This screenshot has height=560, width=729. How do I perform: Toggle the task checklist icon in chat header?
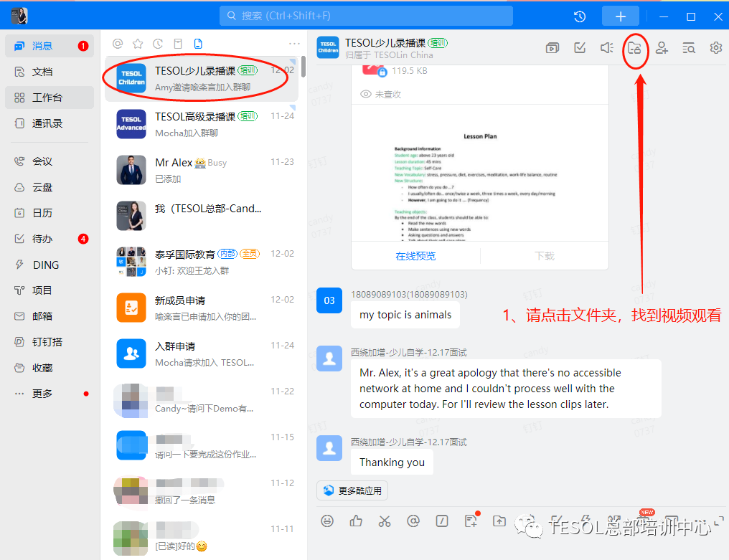579,47
